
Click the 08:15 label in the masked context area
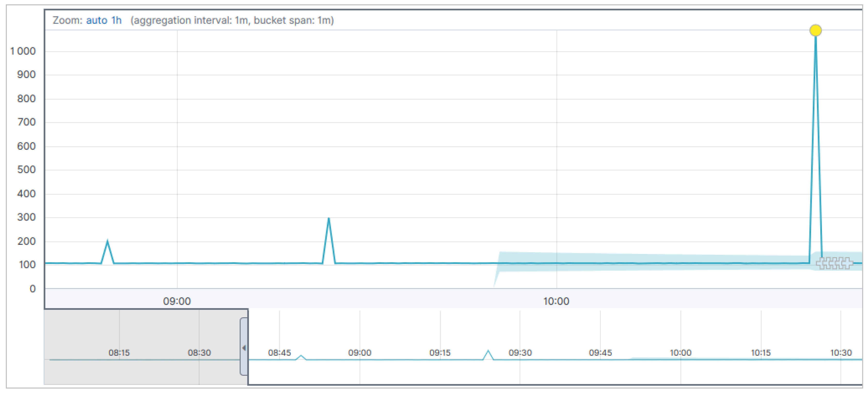click(119, 353)
